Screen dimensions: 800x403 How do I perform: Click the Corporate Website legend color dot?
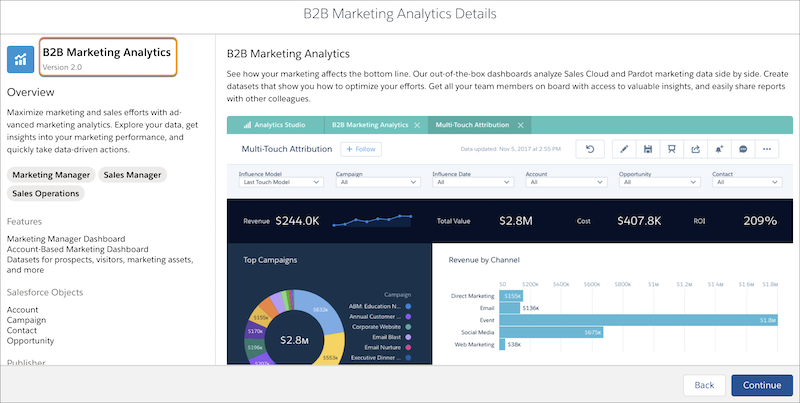pos(408,327)
